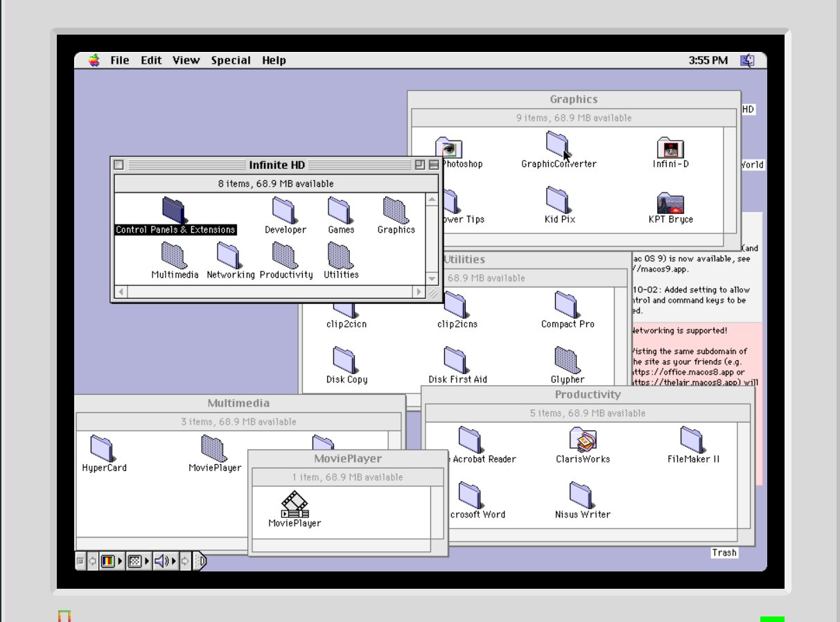Click the MoviePlayer window title bar
840x622 pixels.
[x=348, y=459]
